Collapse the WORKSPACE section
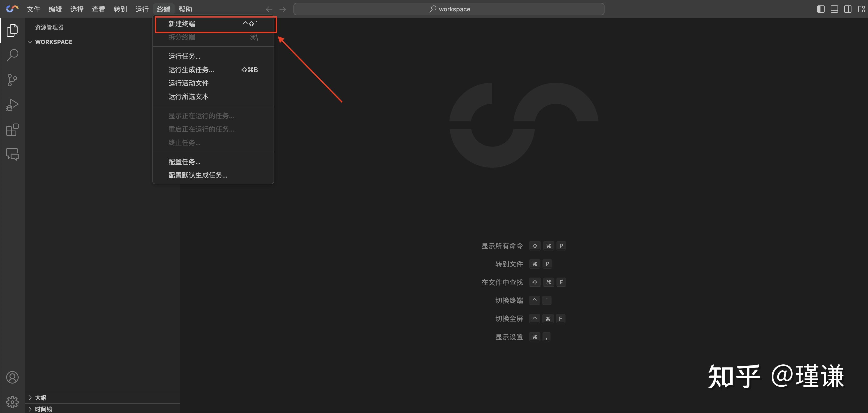The height and width of the screenshot is (413, 868). pos(30,42)
